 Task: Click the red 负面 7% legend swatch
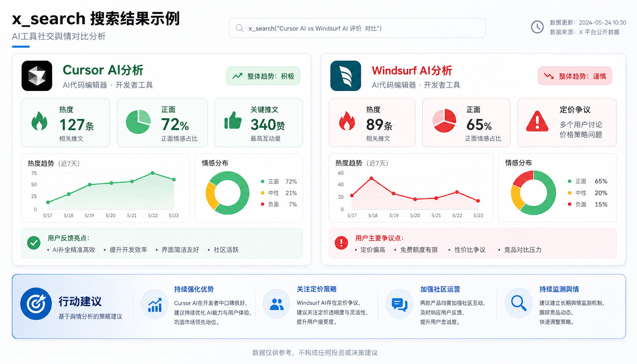click(x=263, y=204)
